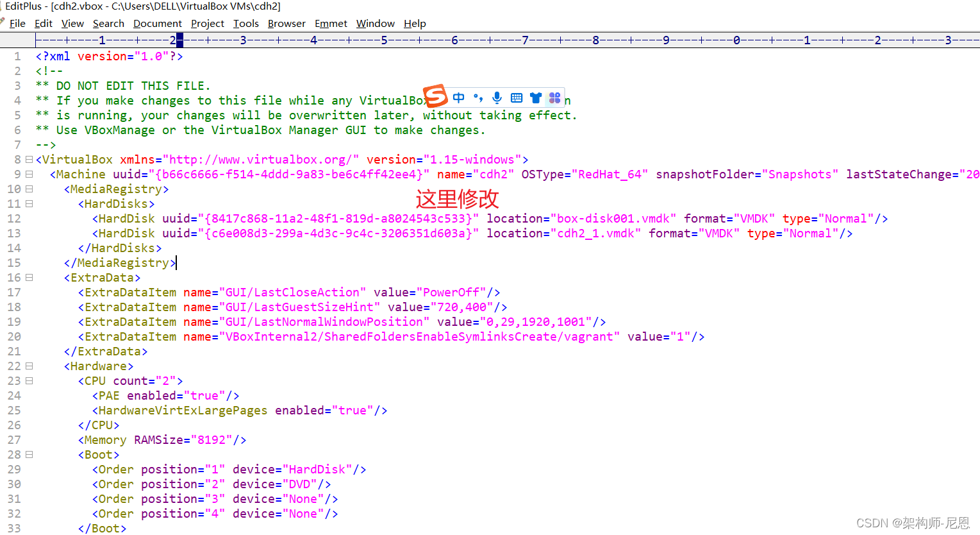
Task: Click the RAMSize value "8192"
Action: 212,440
